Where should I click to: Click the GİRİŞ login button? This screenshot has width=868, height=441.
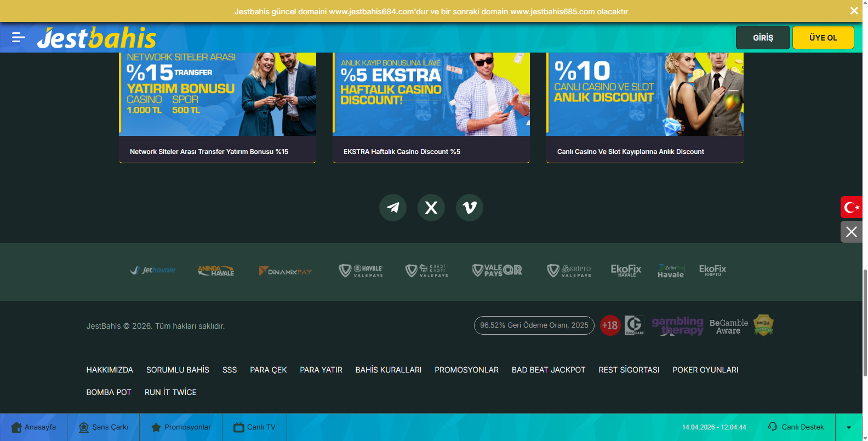tap(763, 38)
